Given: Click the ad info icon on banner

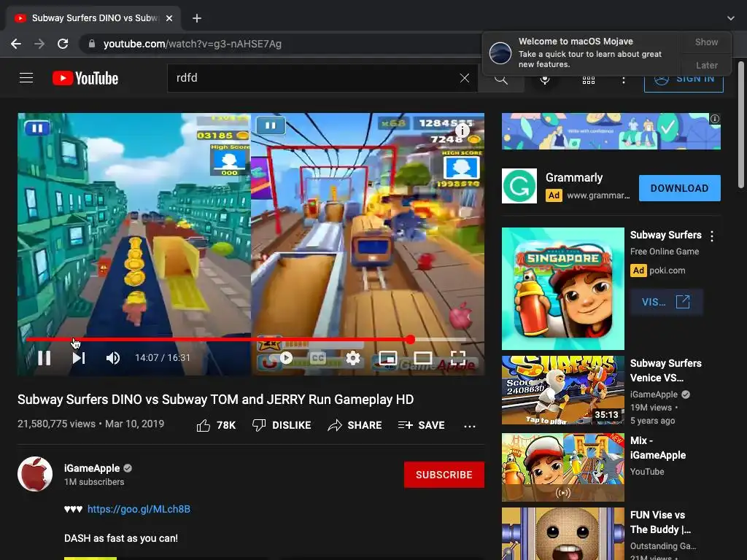Looking at the screenshot, I should (x=715, y=119).
